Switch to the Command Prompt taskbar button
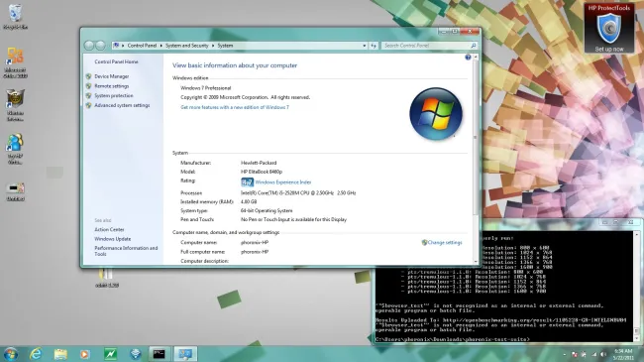 160,354
